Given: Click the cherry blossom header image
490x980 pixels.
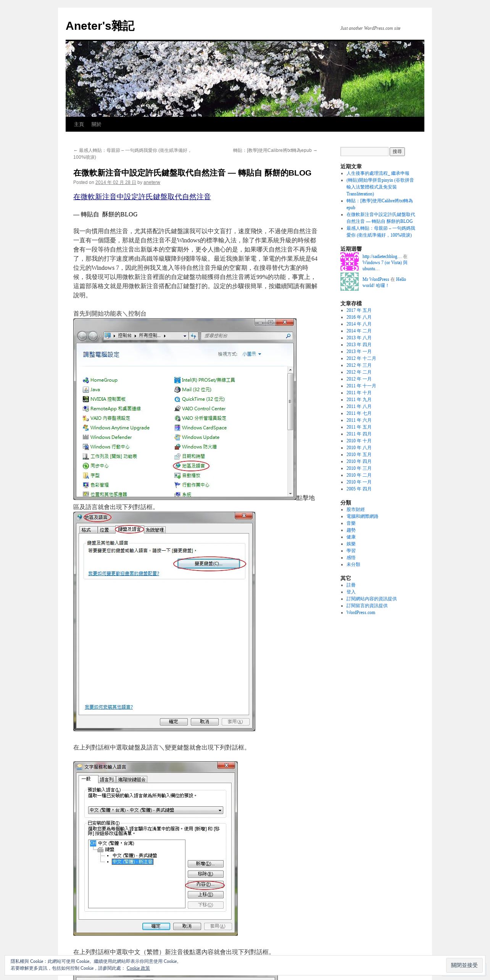Looking at the screenshot, I should click(x=245, y=79).
